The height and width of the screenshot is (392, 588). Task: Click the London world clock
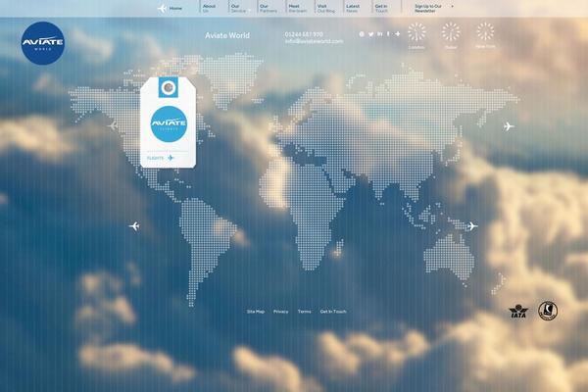click(416, 34)
